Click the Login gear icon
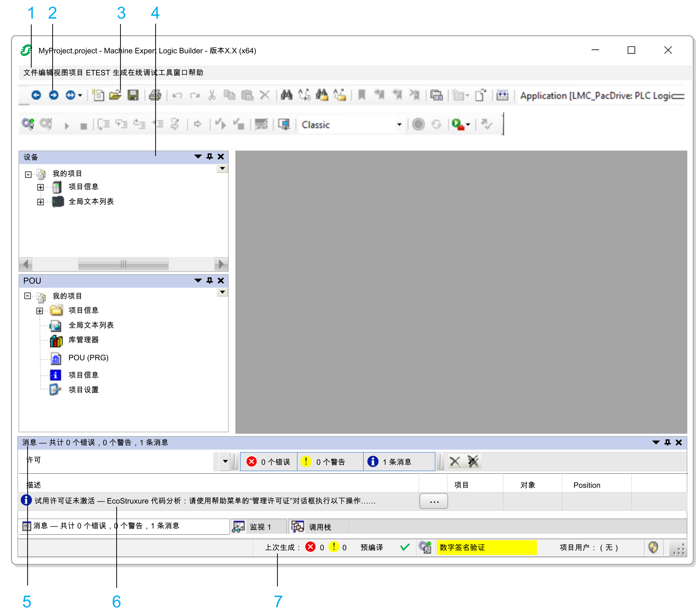The image size is (696, 616). (28, 124)
